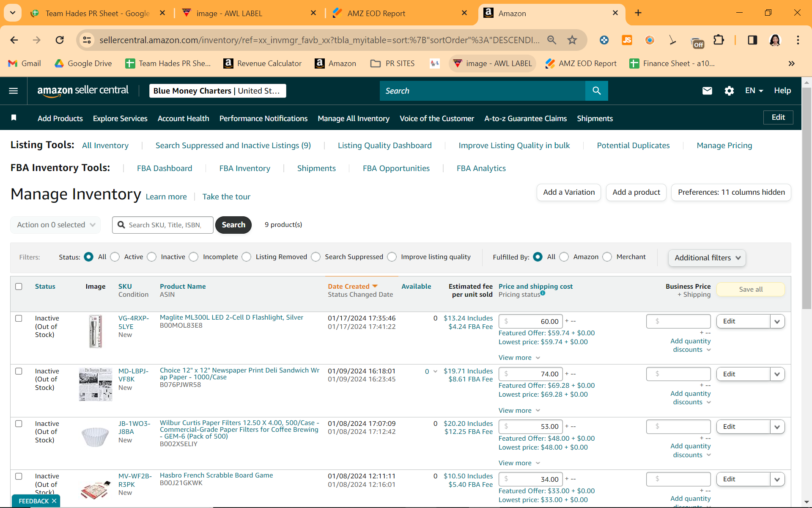Image resolution: width=812 pixels, height=508 pixels.
Task: Select the Hasbro French Scrabble row checkbox
Action: pyautogui.click(x=19, y=476)
